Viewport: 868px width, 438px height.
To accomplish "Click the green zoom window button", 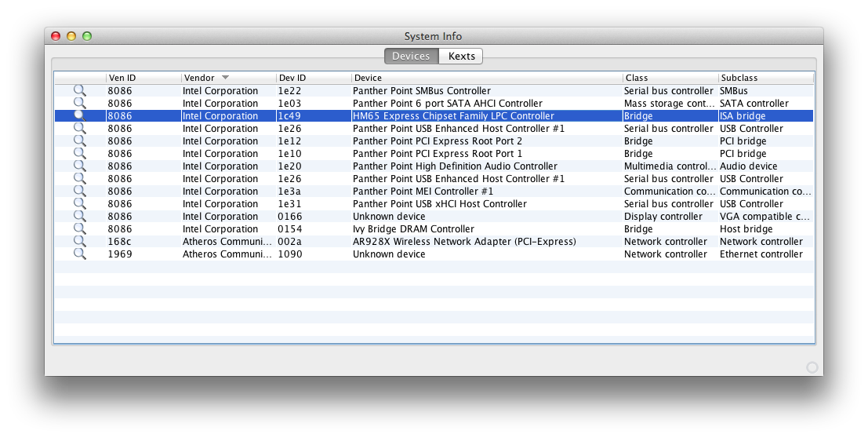I will click(x=87, y=36).
